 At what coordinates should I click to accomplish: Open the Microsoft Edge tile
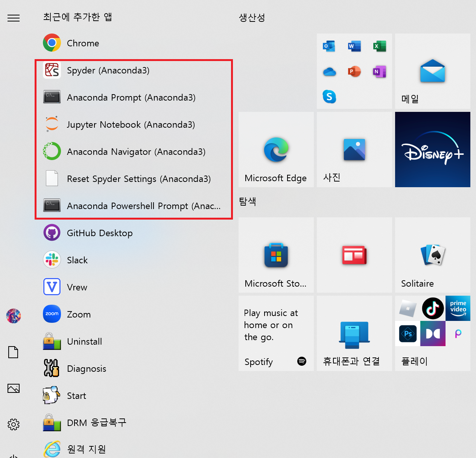coord(276,150)
